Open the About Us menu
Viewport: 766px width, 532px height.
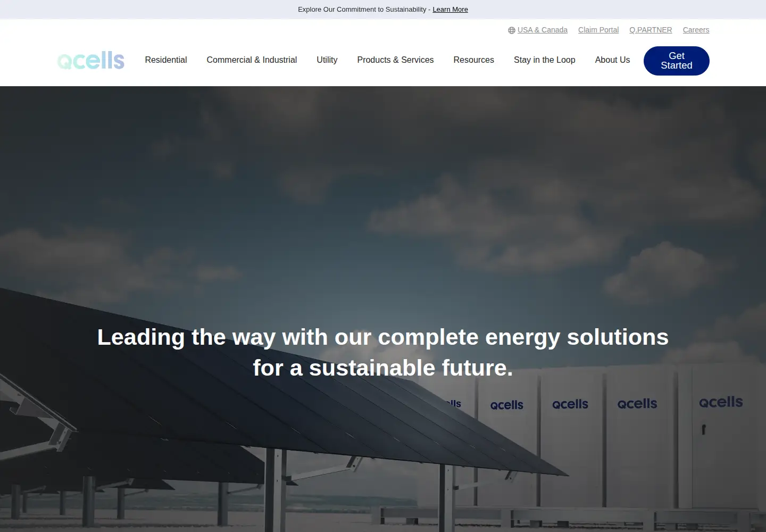point(612,60)
